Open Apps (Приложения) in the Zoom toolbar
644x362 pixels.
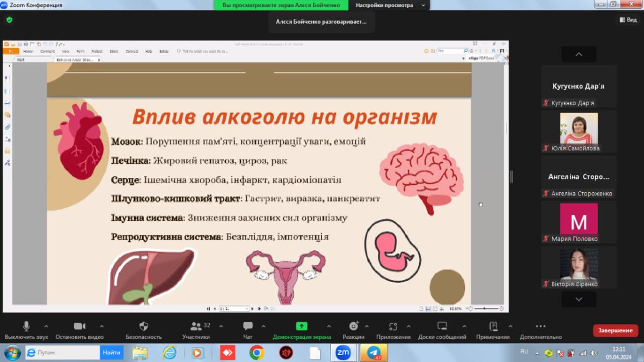pos(393,327)
